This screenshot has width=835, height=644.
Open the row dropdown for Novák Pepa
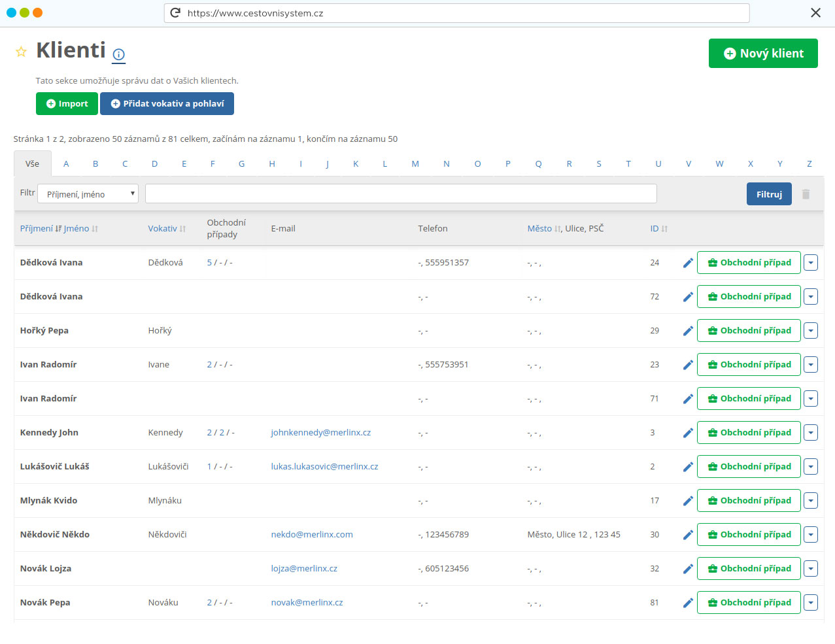tap(811, 603)
